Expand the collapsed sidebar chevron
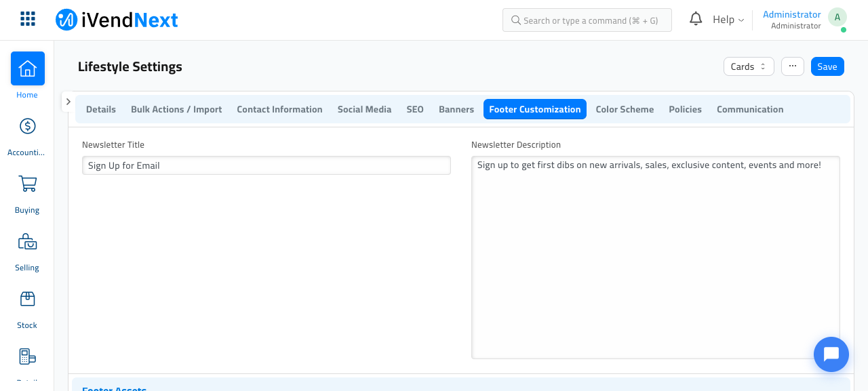Screen dimensions: 868x391 [x=68, y=102]
